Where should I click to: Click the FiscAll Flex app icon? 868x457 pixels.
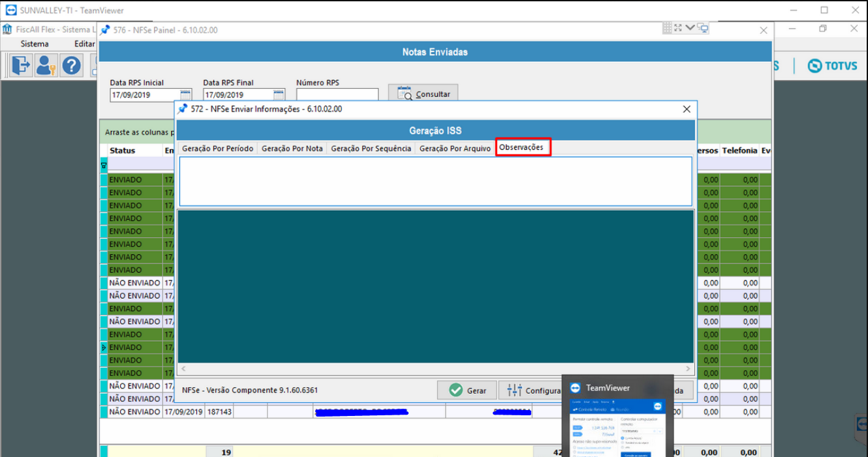[7, 30]
